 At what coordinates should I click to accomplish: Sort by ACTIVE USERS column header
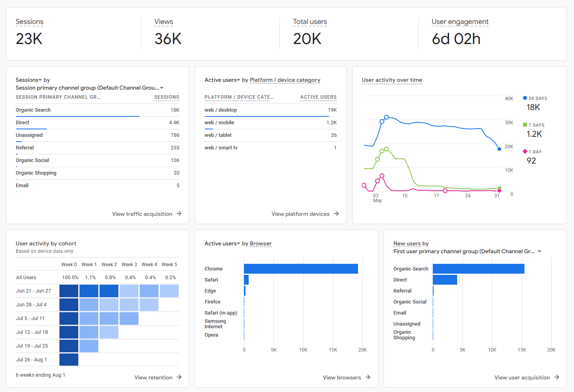pyautogui.click(x=318, y=97)
